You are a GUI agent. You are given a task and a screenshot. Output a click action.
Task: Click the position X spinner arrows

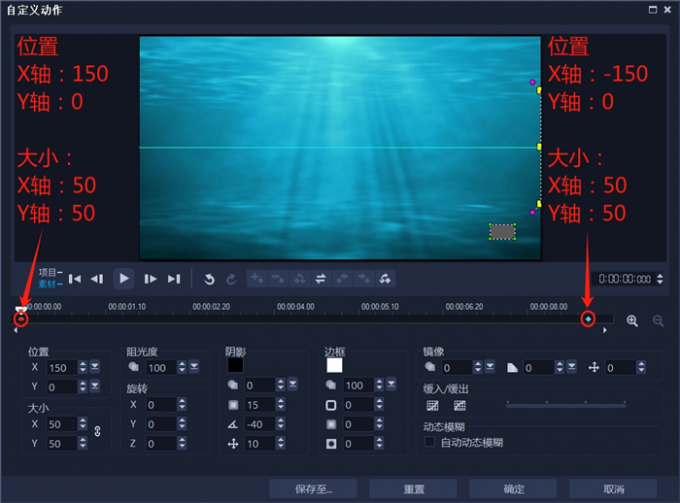pos(83,367)
